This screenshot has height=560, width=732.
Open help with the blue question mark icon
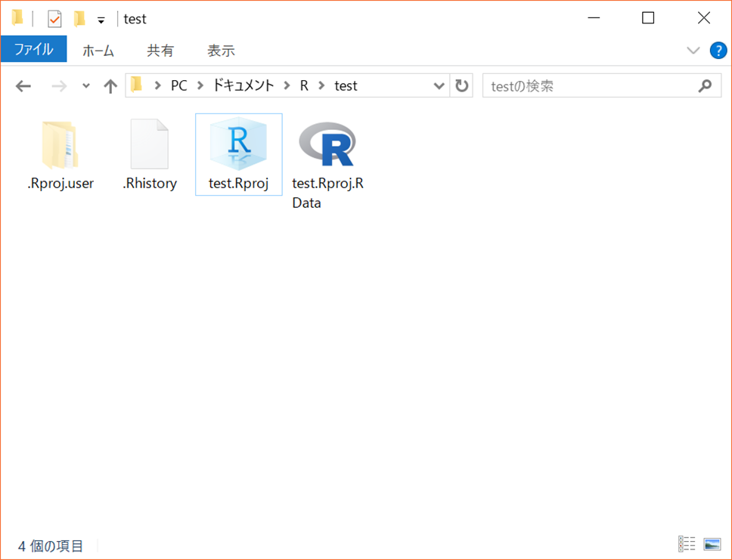point(718,51)
